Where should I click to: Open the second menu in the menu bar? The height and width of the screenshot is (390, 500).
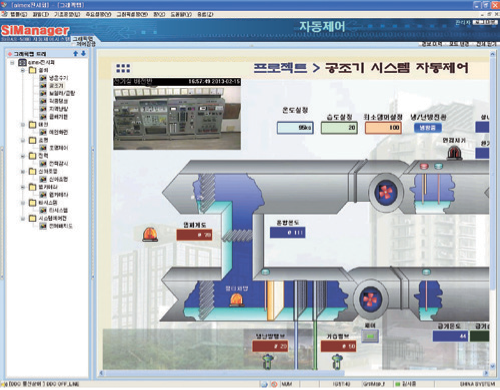[x=41, y=14]
